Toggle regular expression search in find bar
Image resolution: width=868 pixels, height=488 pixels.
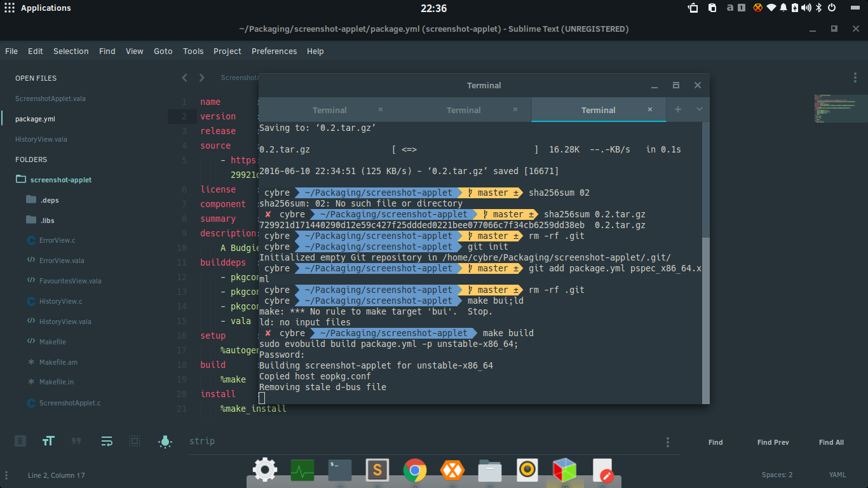click(x=20, y=441)
